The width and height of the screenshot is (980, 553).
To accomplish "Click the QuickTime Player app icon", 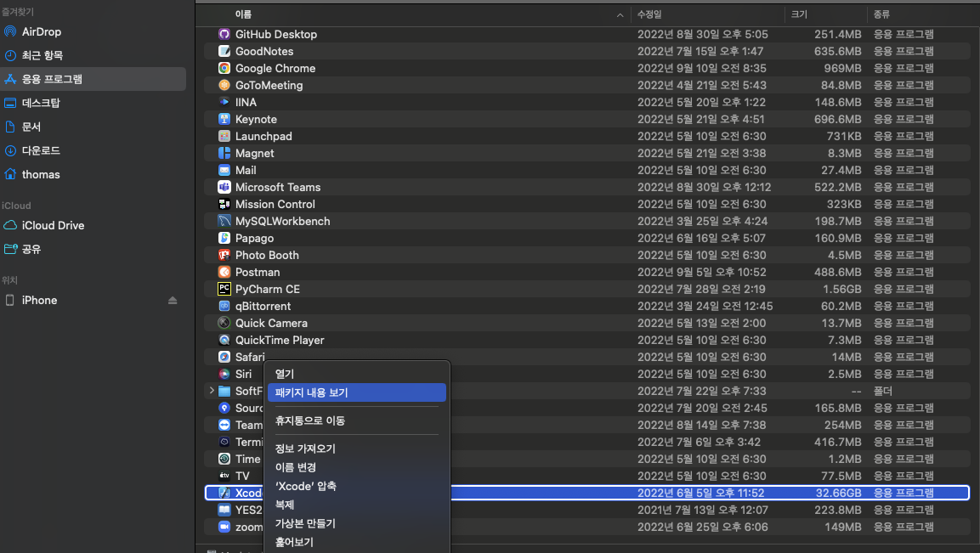I will [224, 340].
